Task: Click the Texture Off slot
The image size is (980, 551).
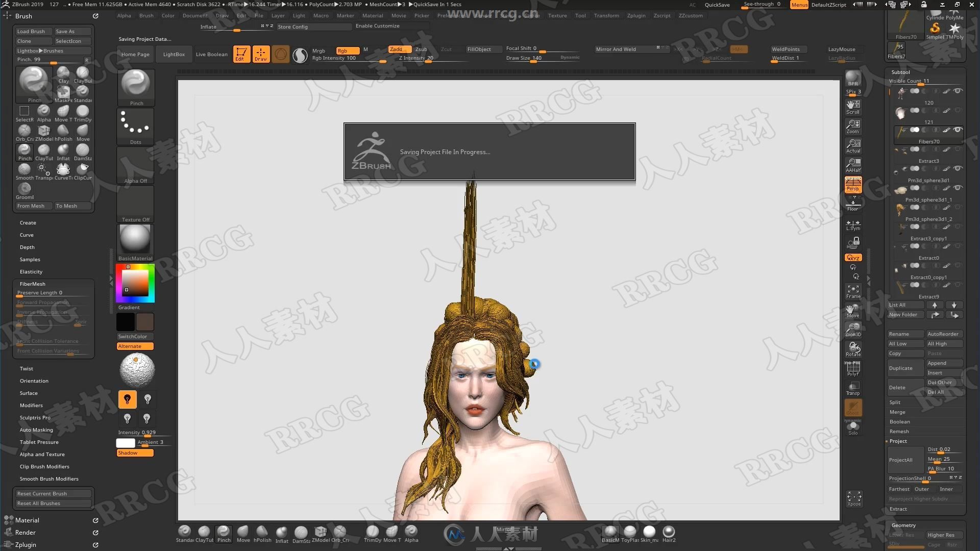Action: pyautogui.click(x=135, y=204)
